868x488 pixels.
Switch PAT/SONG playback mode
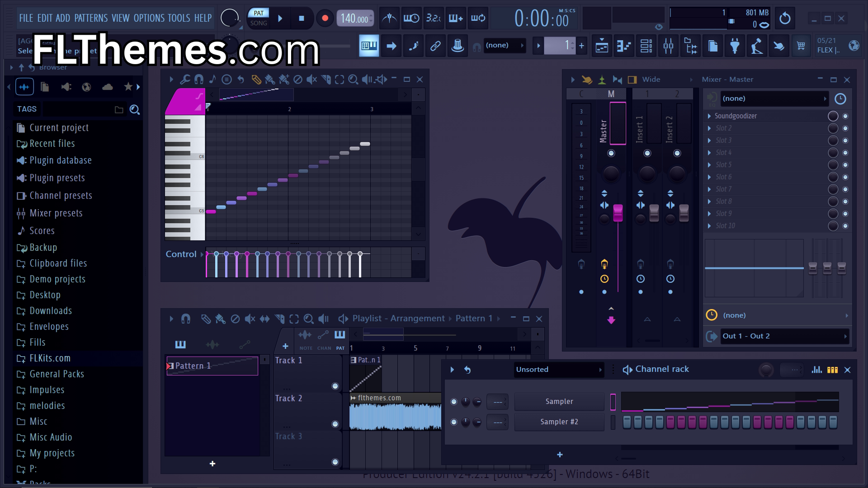tap(259, 18)
